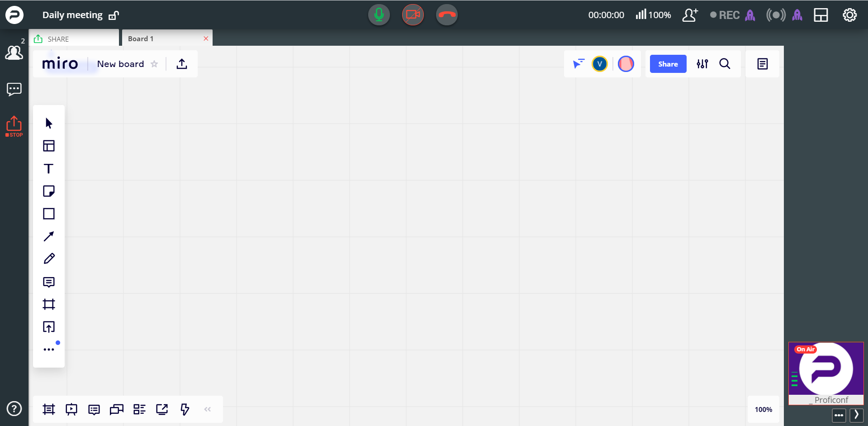Open the templates tool
This screenshot has height=426, width=868.
pyautogui.click(x=49, y=146)
